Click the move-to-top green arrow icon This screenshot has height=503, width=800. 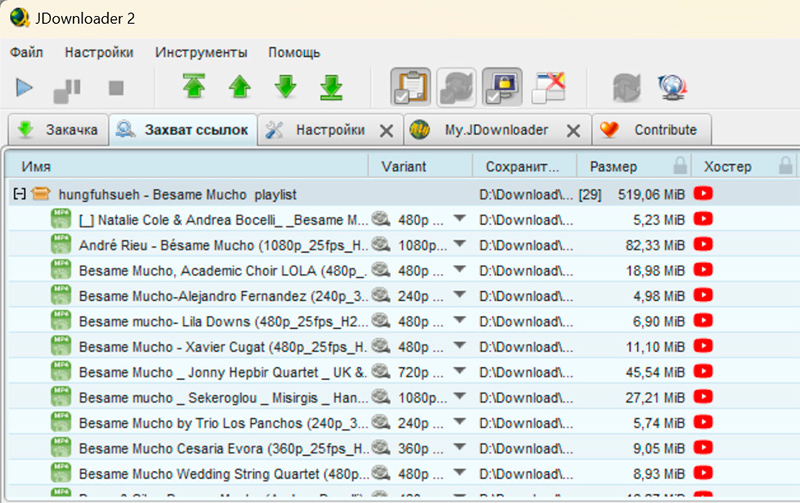[x=193, y=88]
